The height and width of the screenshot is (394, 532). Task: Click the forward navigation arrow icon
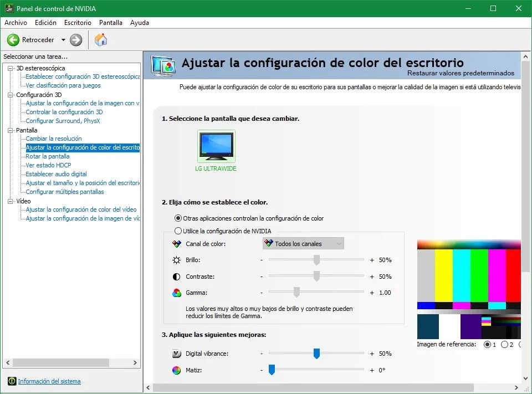[x=76, y=39]
